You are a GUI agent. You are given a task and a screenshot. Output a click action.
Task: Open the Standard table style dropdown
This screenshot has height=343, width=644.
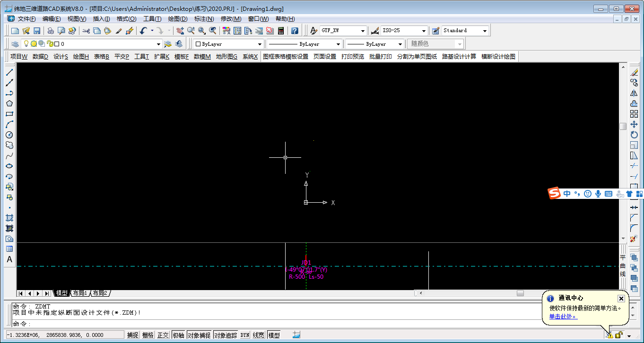(485, 31)
